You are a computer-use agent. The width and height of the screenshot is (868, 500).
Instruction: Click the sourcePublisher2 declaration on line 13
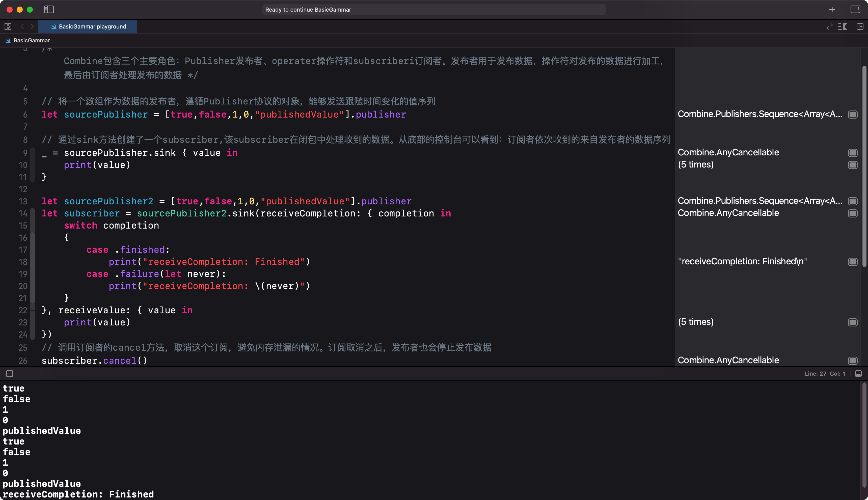pyautogui.click(x=108, y=201)
